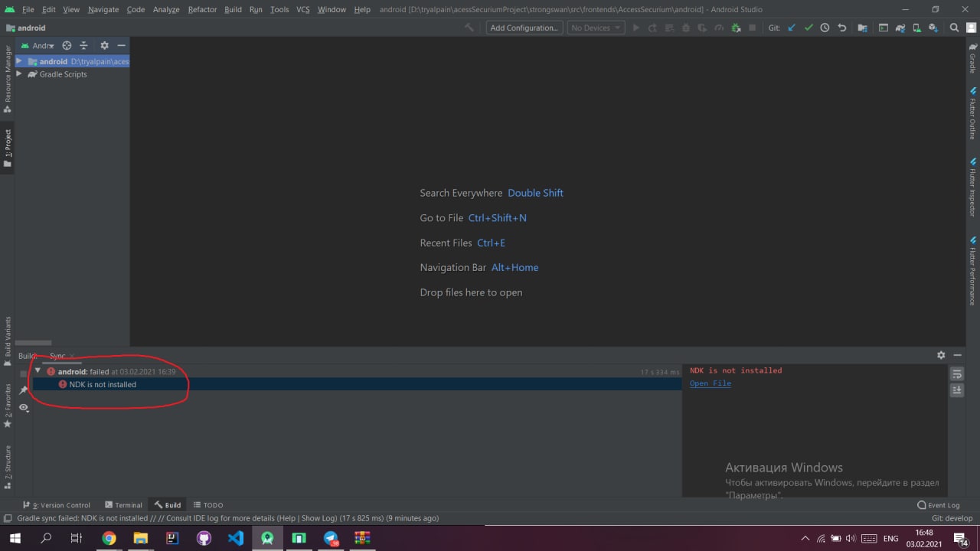Open the Resource Manager side tab
Image resolution: width=980 pixels, height=551 pixels.
(8, 78)
